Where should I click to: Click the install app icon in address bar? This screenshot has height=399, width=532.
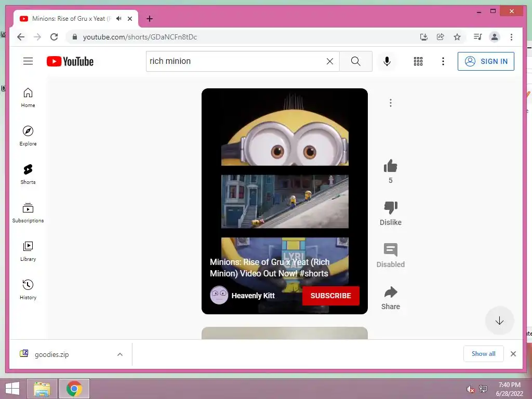click(424, 37)
